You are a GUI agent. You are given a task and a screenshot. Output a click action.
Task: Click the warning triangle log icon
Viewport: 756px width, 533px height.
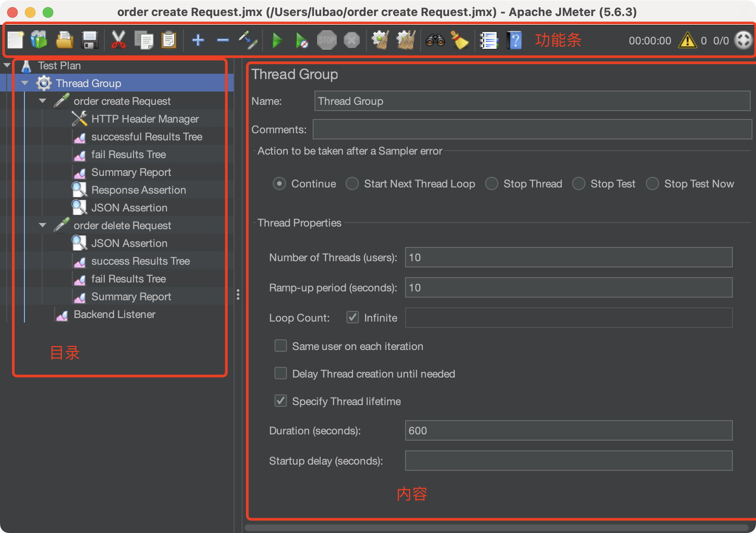tap(688, 40)
